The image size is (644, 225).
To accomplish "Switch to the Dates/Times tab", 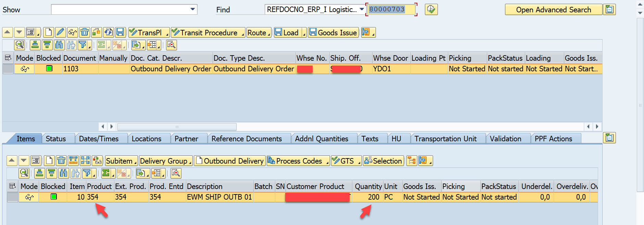I will [99, 139].
